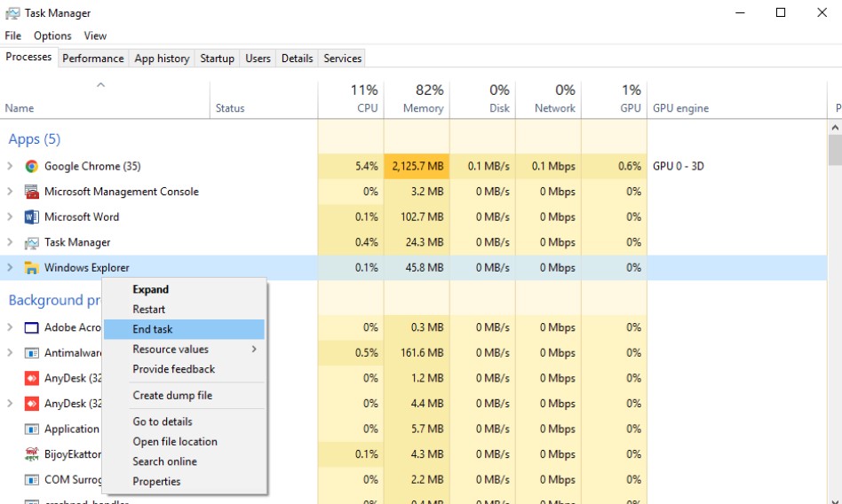The width and height of the screenshot is (842, 504).
Task: Switch to the App history tab
Action: tap(163, 58)
